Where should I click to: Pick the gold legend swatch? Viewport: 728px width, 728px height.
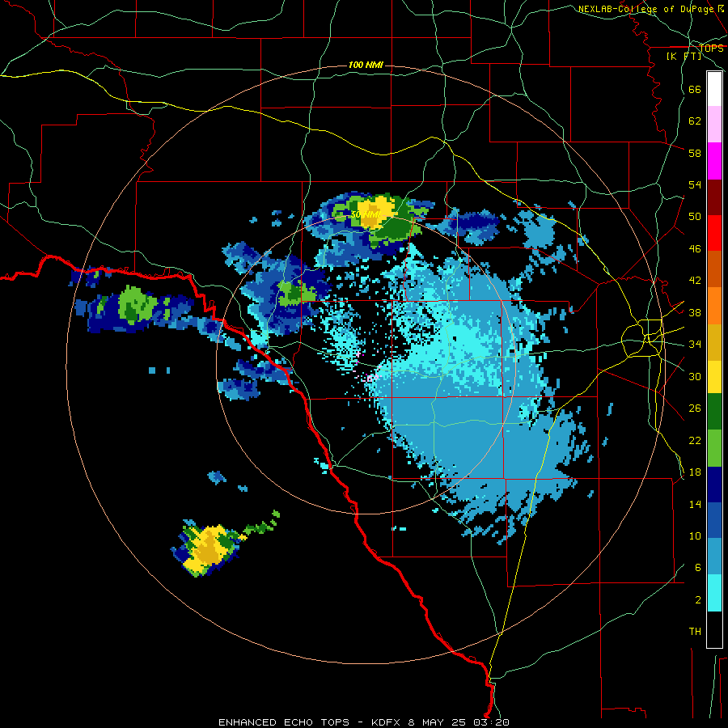[714, 342]
